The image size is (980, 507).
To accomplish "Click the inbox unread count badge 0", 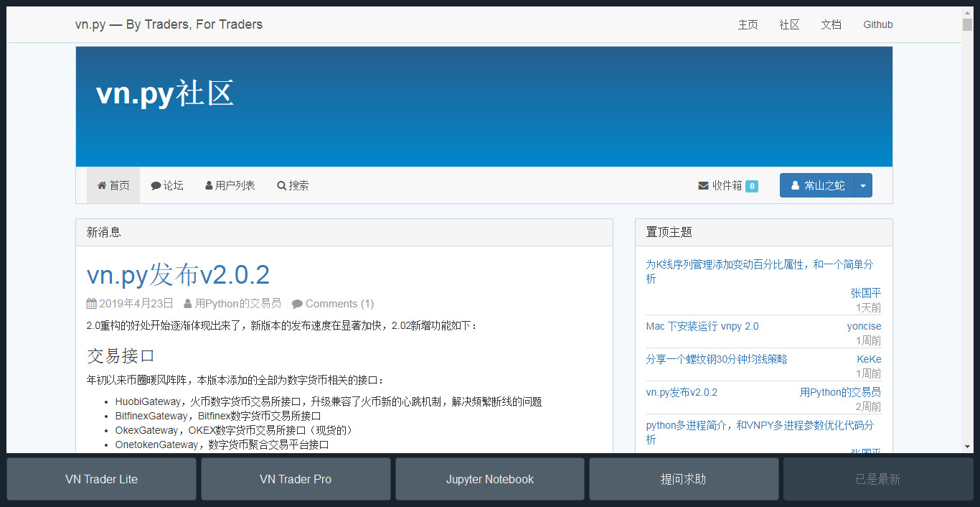I will click(752, 186).
